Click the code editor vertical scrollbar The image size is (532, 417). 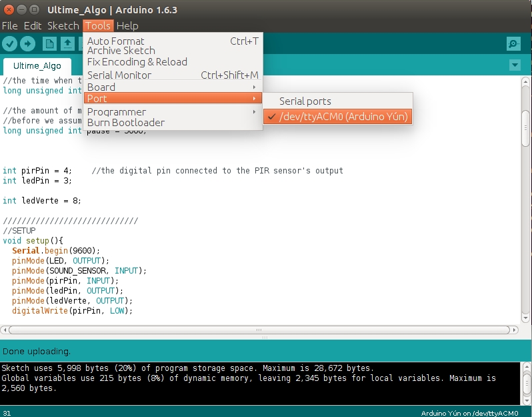pyautogui.click(x=525, y=127)
